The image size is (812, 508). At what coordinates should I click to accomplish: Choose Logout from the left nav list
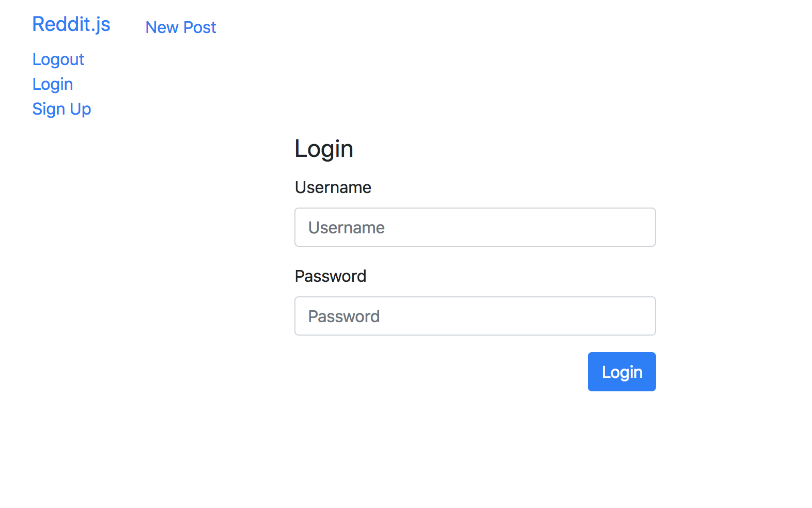(58, 59)
